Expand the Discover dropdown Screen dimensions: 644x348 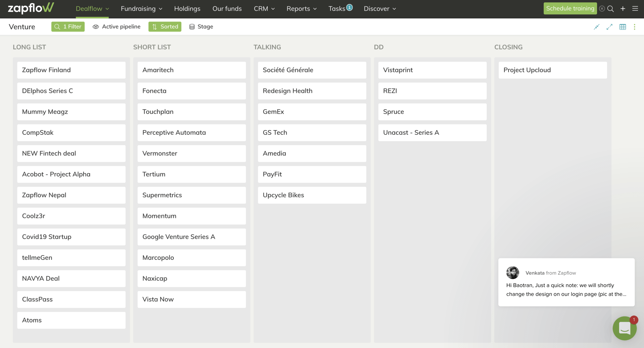379,9
